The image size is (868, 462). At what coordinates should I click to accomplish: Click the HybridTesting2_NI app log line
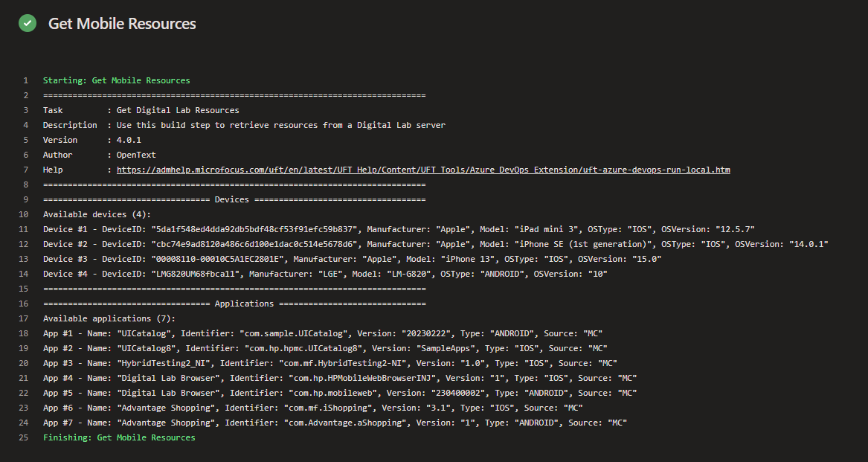(329, 363)
